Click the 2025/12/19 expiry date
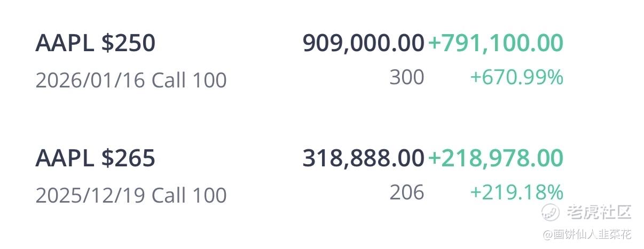This screenshot has width=644, height=249. pyautogui.click(x=91, y=195)
